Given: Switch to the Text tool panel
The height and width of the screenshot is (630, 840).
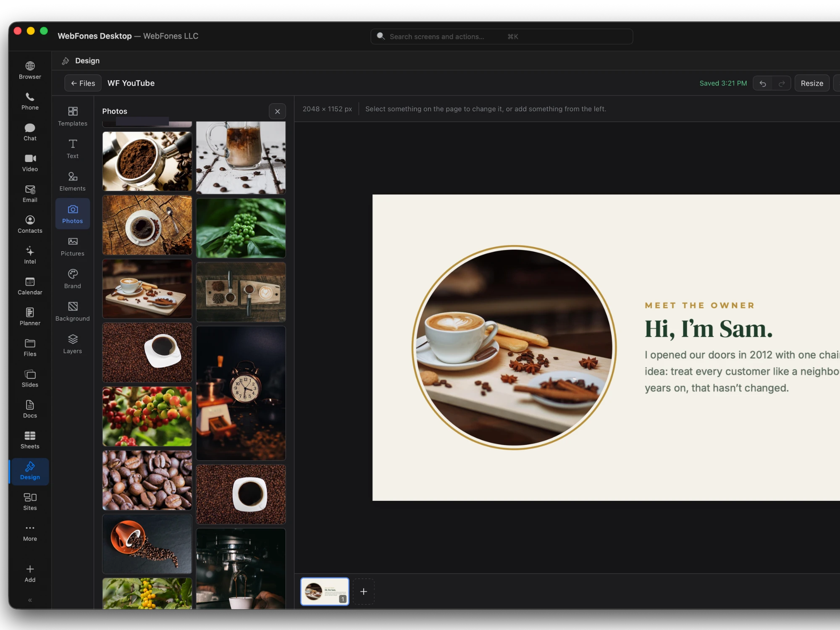Looking at the screenshot, I should (x=73, y=149).
